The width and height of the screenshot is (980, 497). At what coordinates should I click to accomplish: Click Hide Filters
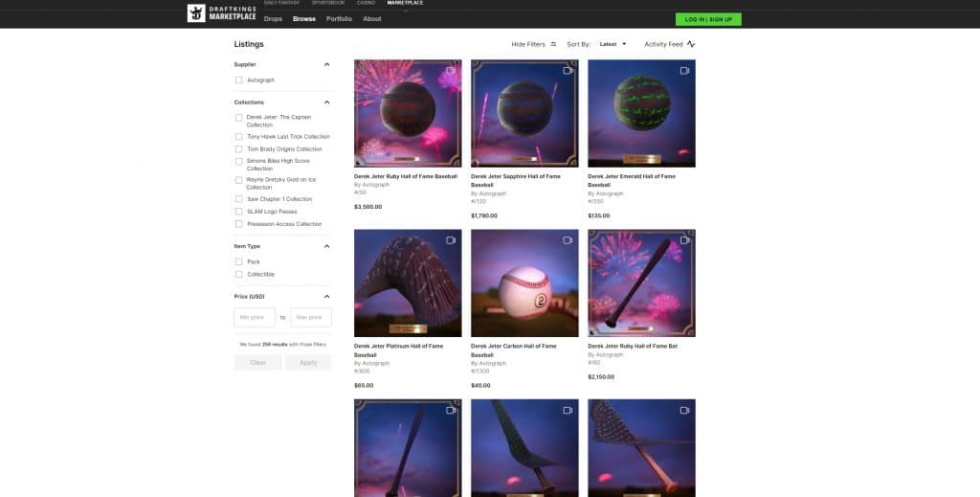528,44
